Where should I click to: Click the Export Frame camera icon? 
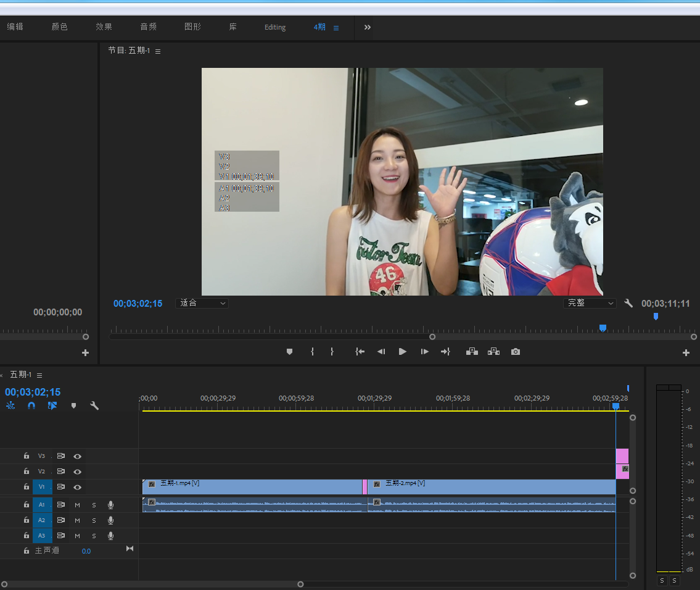(516, 352)
